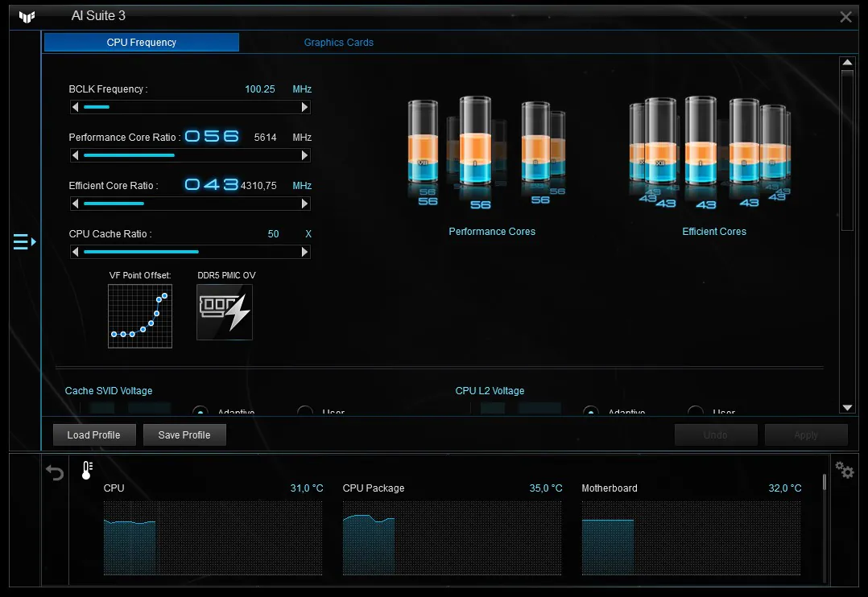Decrease BCLK Frequency with left arrow
The height and width of the screenshot is (597, 868).
coord(76,107)
